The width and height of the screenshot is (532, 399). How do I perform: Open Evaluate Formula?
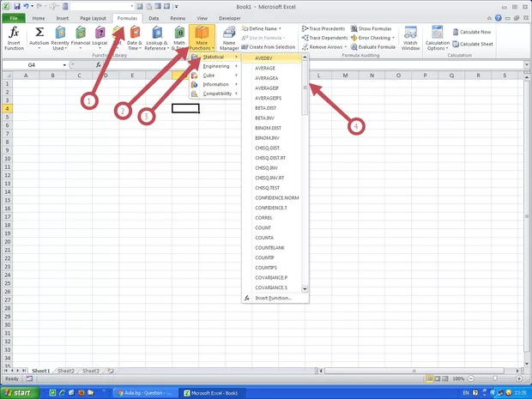(x=373, y=47)
